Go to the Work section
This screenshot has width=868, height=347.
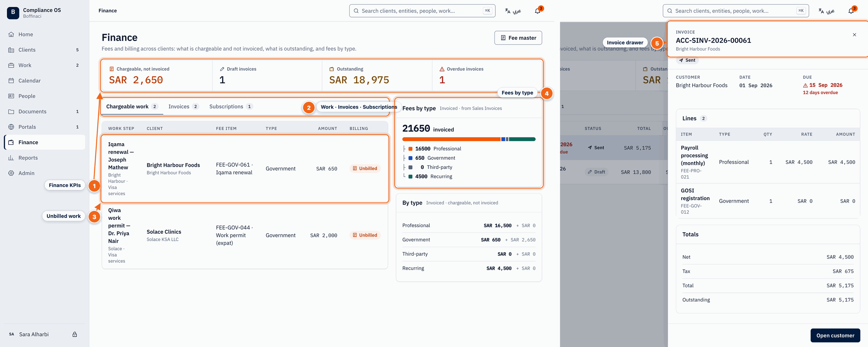(x=45, y=65)
